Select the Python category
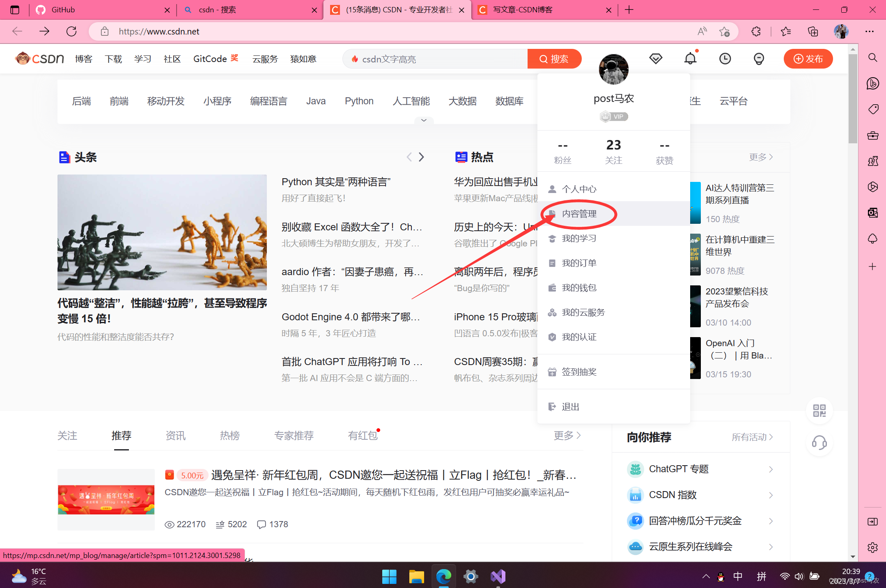Viewport: 886px width, 588px height. click(359, 101)
